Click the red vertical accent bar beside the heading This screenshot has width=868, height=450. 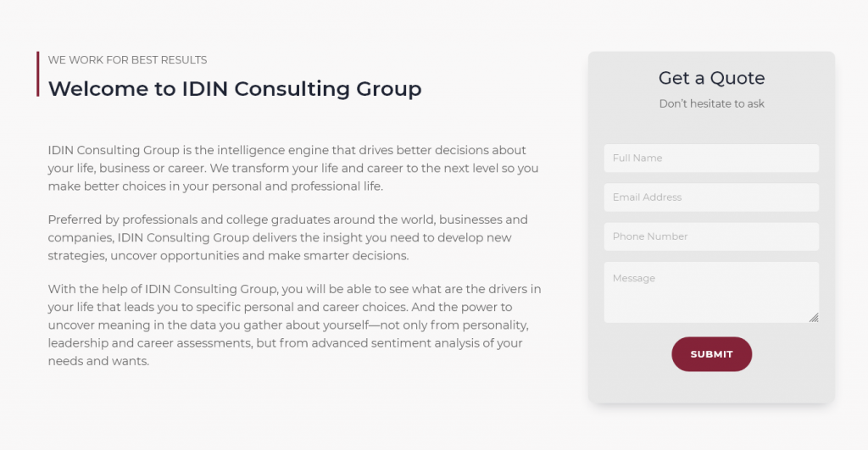point(38,75)
